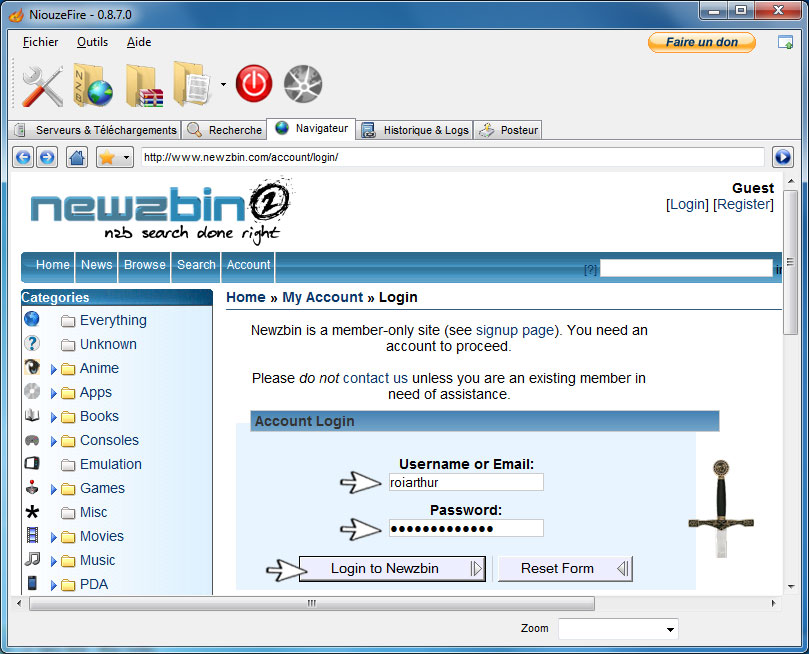Expand the Anime category arrow
This screenshot has height=654, width=809.
(x=53, y=369)
